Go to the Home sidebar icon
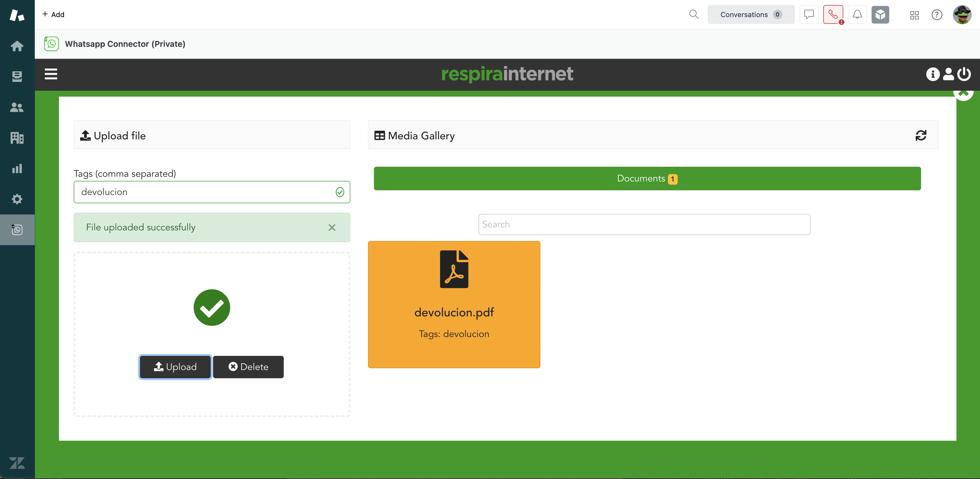 (x=17, y=46)
